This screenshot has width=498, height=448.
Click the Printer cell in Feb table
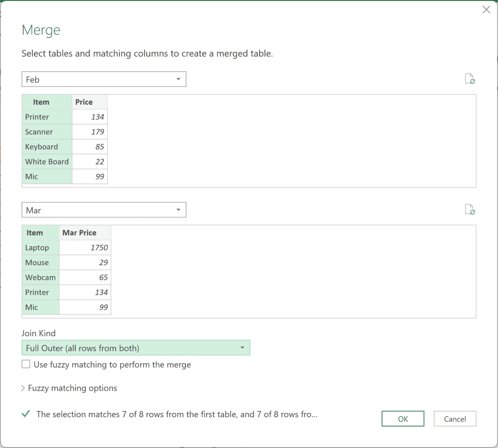coord(47,117)
